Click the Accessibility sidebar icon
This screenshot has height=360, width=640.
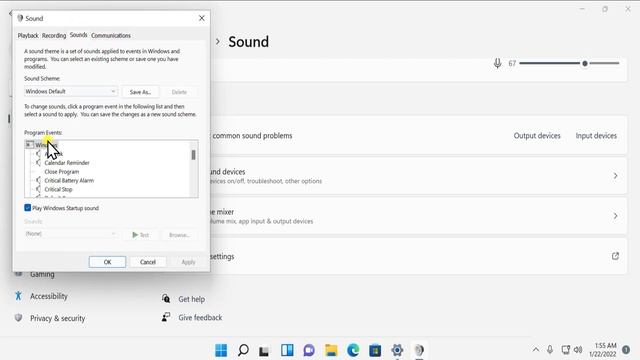(x=18, y=296)
